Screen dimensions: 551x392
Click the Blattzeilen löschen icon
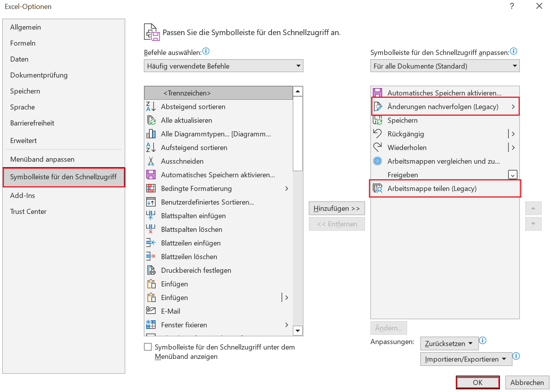click(151, 256)
